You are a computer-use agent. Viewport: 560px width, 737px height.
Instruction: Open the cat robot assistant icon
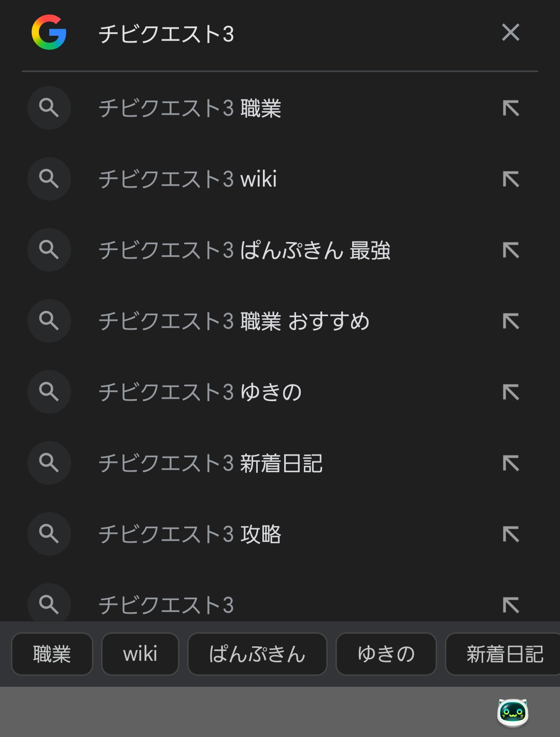[x=512, y=713]
